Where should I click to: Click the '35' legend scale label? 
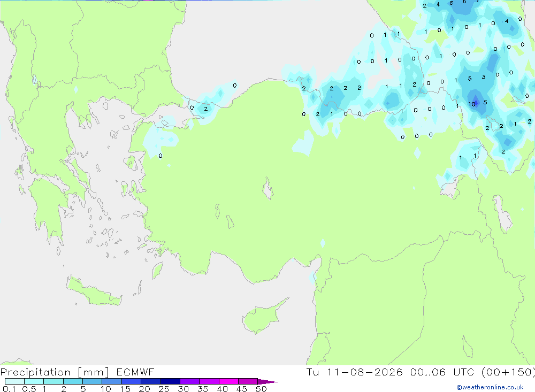point(203,389)
